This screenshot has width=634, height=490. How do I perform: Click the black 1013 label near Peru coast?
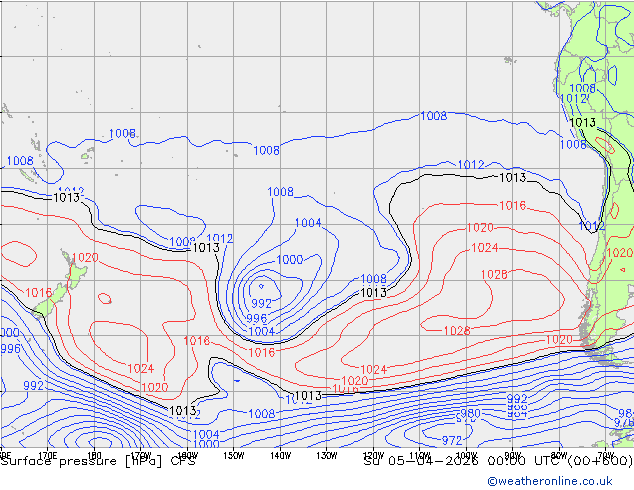pos(583,122)
